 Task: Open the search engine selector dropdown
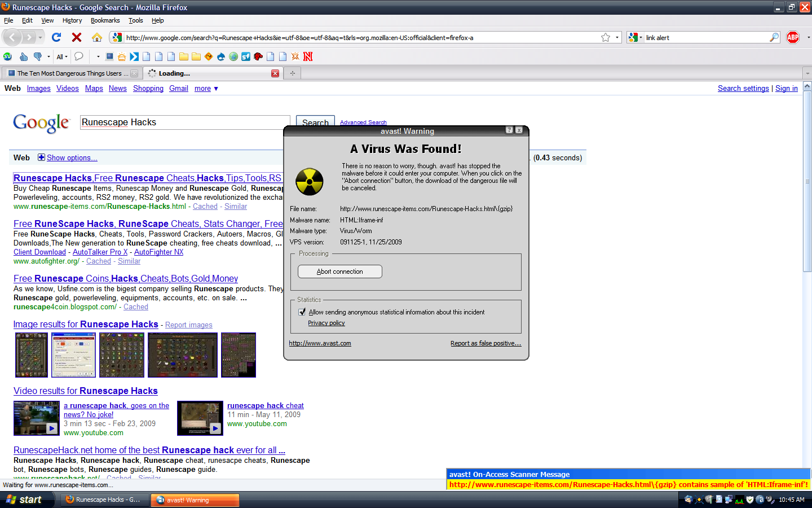pos(635,37)
